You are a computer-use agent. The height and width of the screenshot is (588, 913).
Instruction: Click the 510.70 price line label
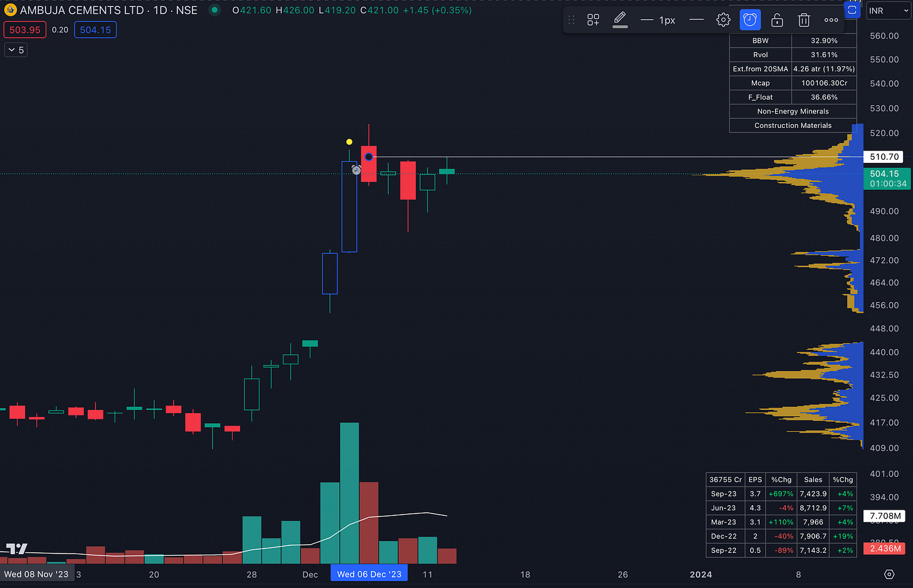[x=885, y=157]
